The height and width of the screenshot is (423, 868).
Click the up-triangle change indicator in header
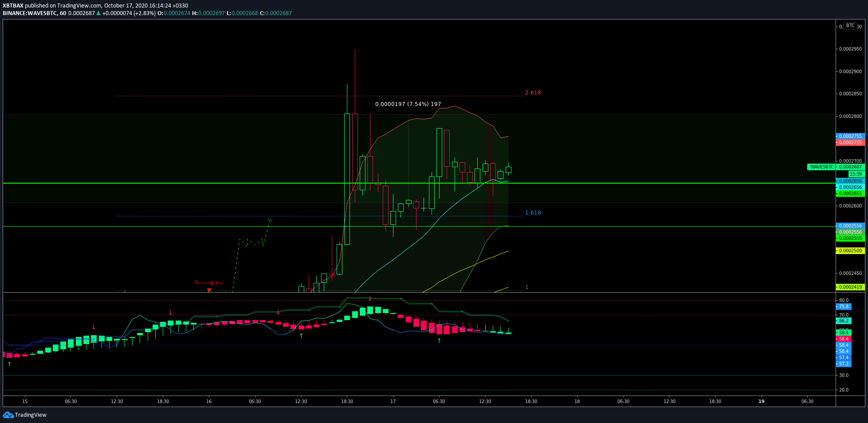point(98,13)
